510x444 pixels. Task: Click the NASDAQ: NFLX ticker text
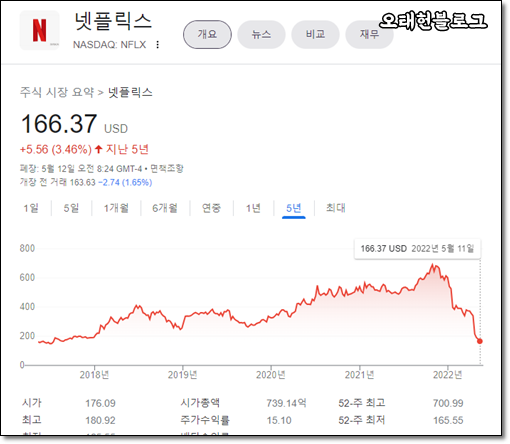coord(109,45)
